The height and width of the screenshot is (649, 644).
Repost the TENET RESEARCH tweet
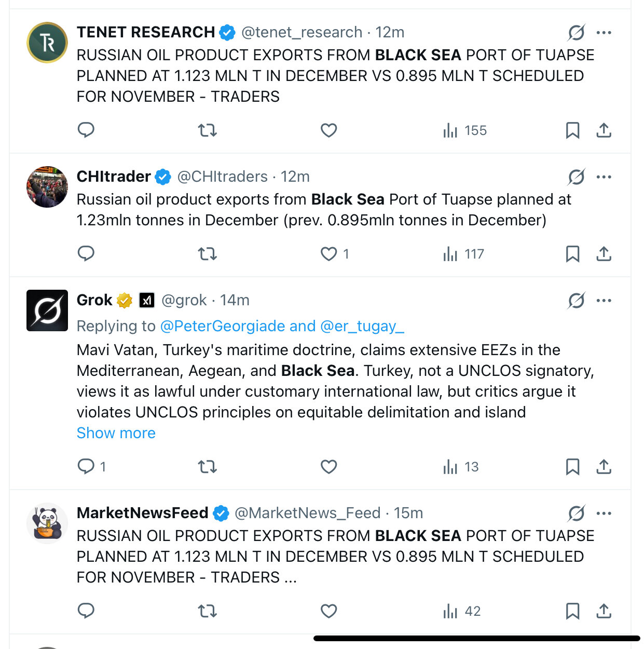click(207, 130)
